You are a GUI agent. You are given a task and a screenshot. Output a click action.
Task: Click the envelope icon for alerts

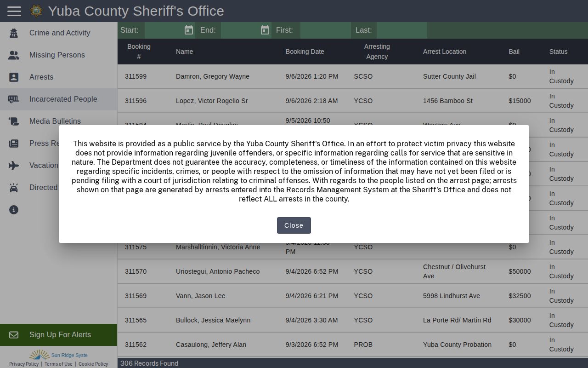click(x=14, y=335)
